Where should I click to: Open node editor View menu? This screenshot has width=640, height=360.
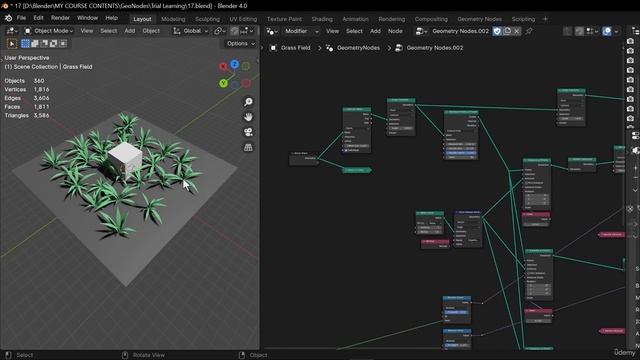point(332,31)
